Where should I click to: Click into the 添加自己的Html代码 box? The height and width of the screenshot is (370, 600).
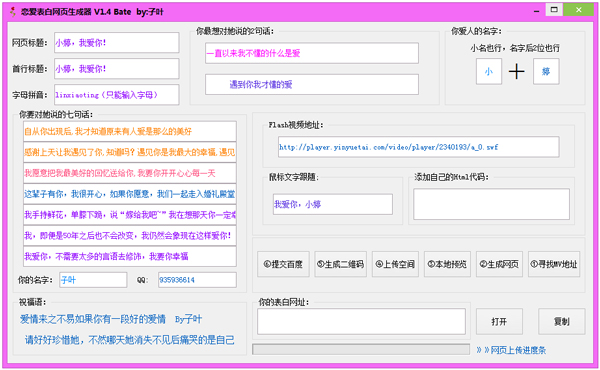pos(491,204)
